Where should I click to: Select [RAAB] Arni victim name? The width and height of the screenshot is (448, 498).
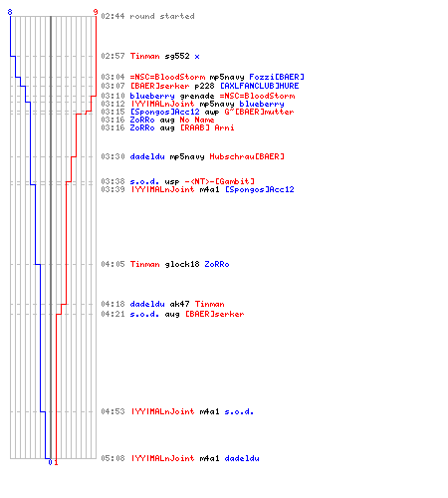point(207,127)
